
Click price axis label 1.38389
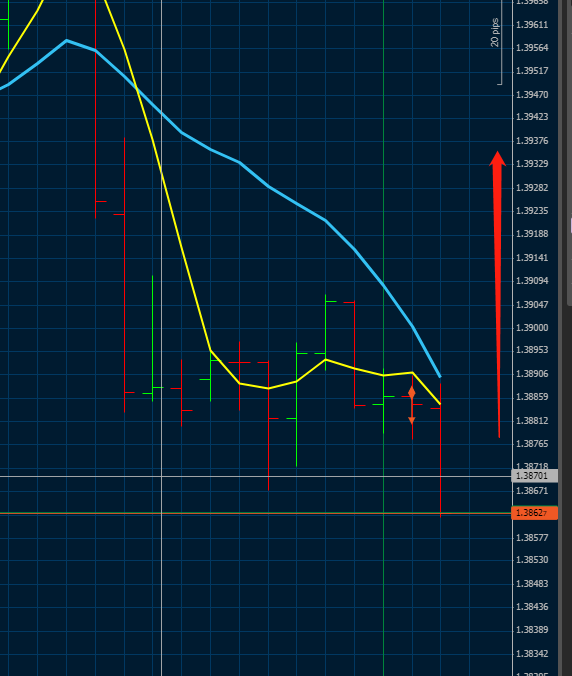point(532,630)
